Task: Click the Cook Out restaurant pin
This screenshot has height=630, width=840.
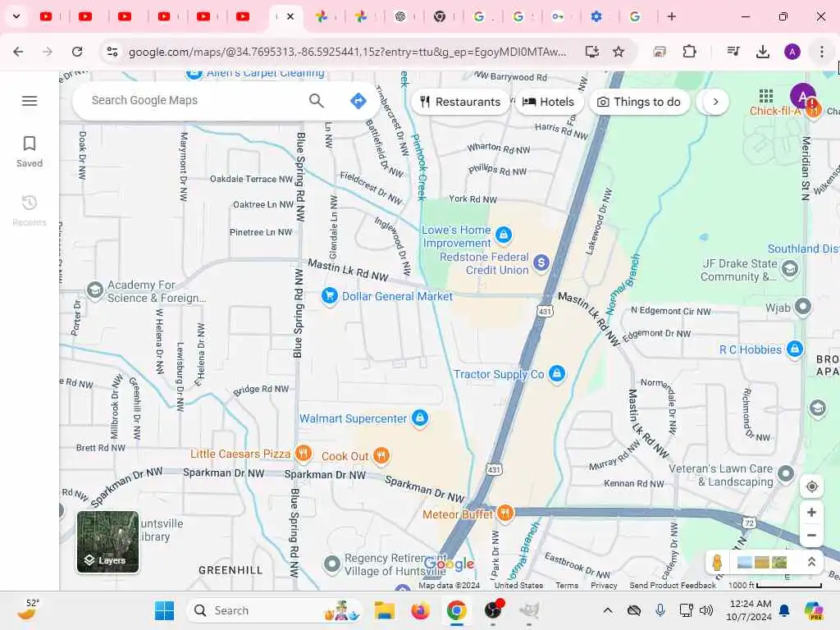Action: (x=381, y=456)
